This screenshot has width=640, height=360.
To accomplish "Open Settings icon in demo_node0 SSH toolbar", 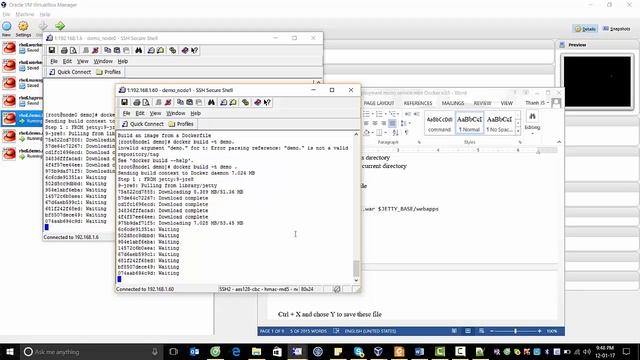I will tap(173, 50).
